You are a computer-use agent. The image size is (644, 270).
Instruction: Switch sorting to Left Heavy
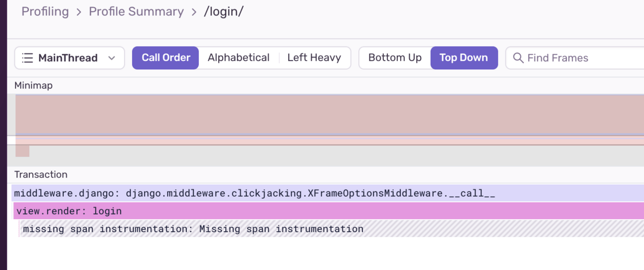pos(314,58)
